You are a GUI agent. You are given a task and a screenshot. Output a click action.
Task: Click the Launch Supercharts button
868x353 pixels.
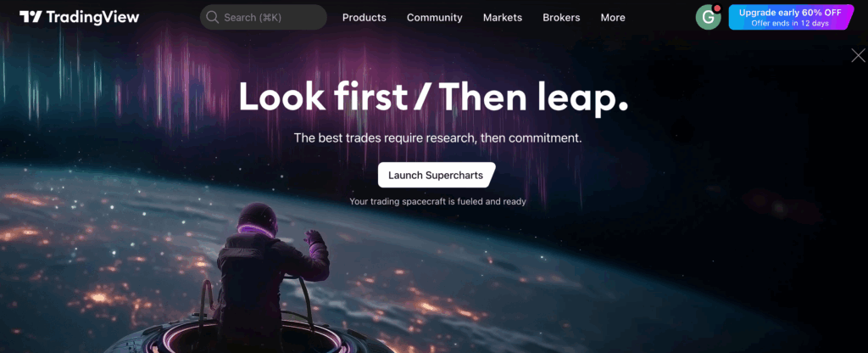click(437, 175)
